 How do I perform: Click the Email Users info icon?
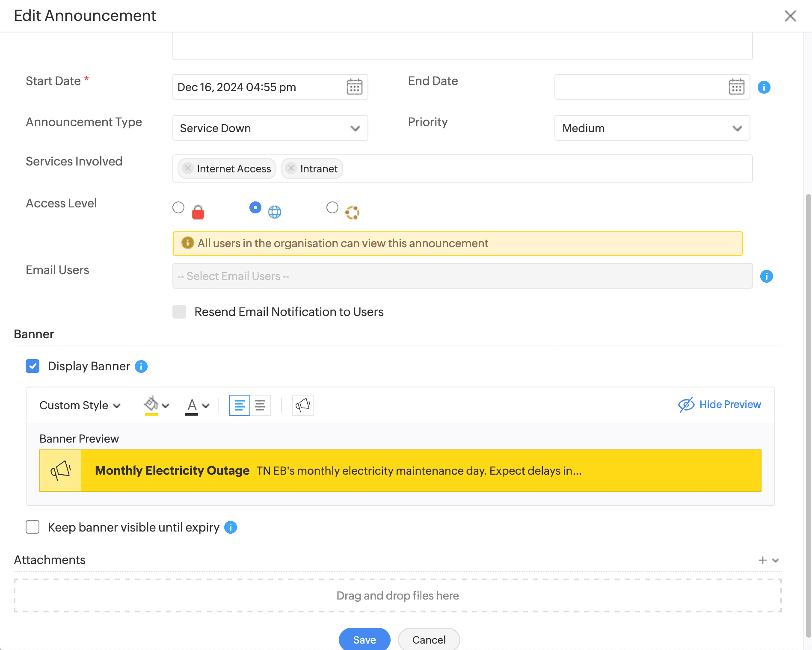point(766,276)
